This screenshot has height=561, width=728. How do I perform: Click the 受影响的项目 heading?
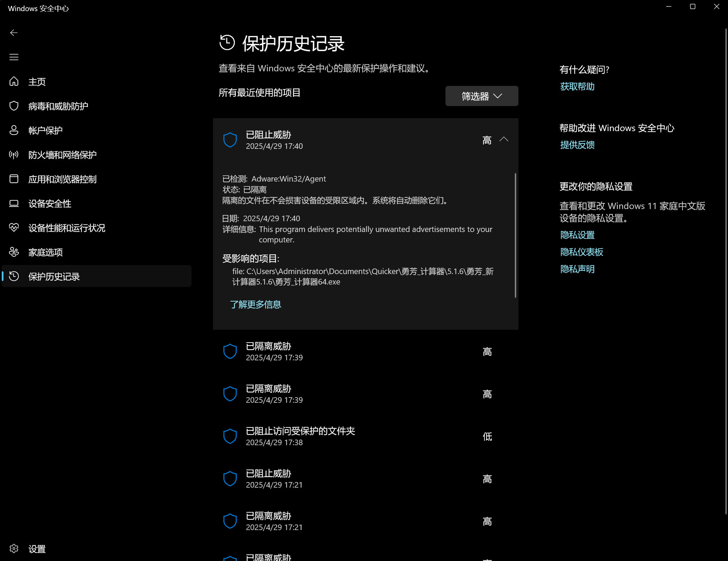click(x=251, y=258)
